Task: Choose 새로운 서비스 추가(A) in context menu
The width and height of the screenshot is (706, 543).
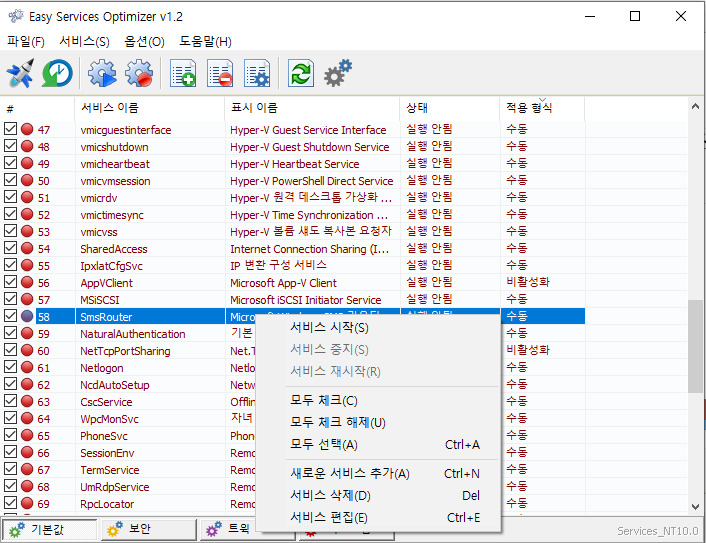Action: tap(378, 473)
